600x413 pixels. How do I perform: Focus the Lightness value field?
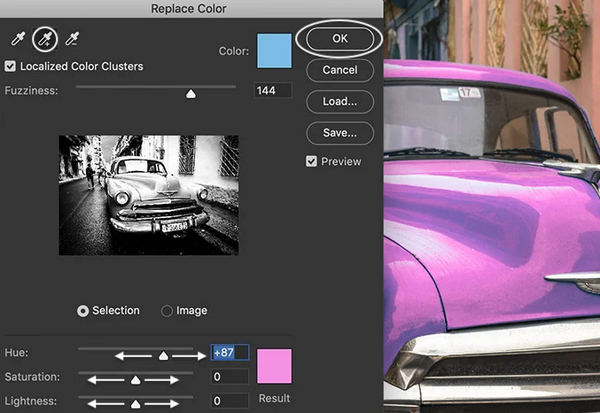pyautogui.click(x=230, y=401)
